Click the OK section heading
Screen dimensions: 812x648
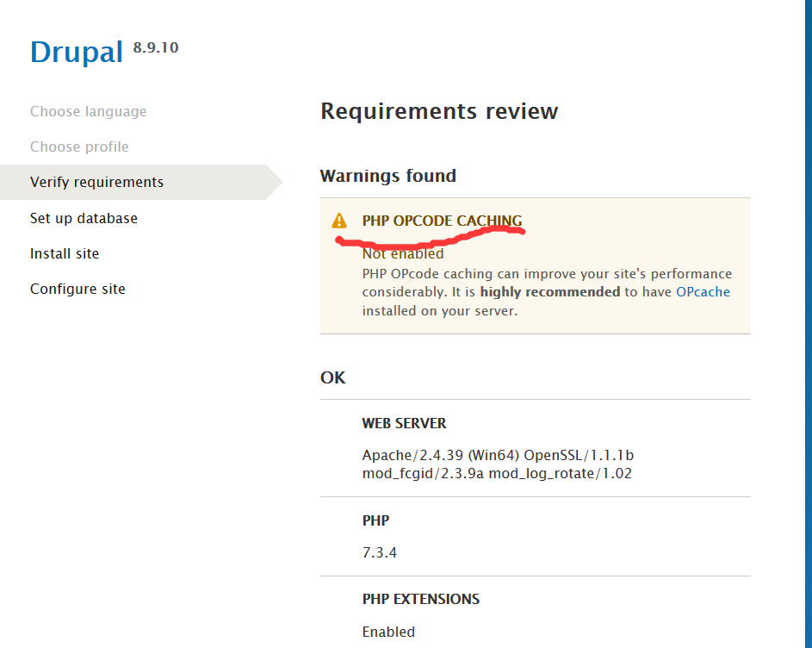coord(333,377)
